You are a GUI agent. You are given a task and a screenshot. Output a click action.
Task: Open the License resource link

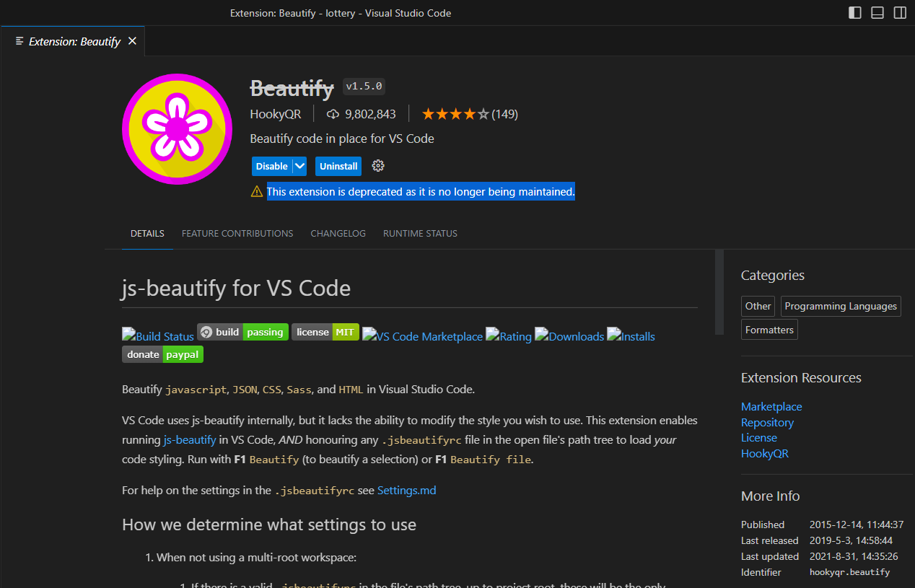tap(759, 437)
